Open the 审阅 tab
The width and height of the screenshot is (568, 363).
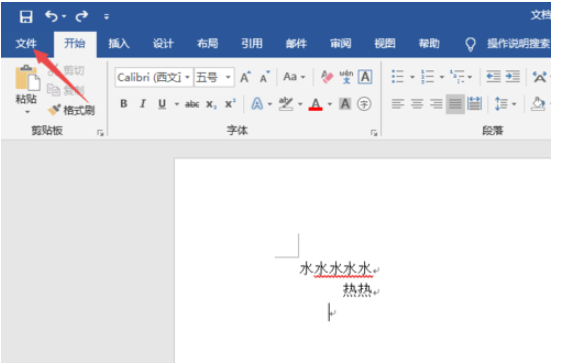341,44
